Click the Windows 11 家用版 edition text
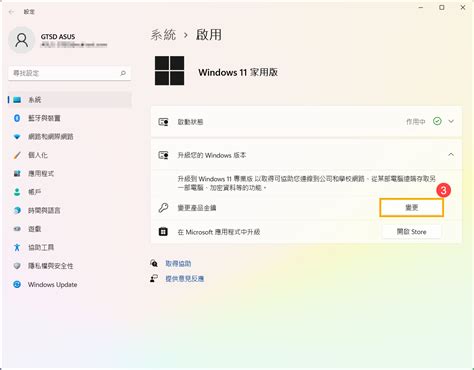This screenshot has height=370, width=474. [238, 72]
